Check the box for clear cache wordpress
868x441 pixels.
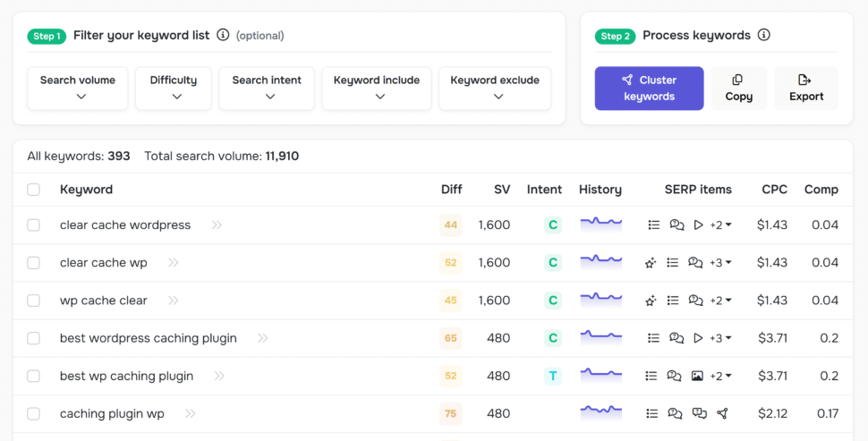pyautogui.click(x=34, y=225)
